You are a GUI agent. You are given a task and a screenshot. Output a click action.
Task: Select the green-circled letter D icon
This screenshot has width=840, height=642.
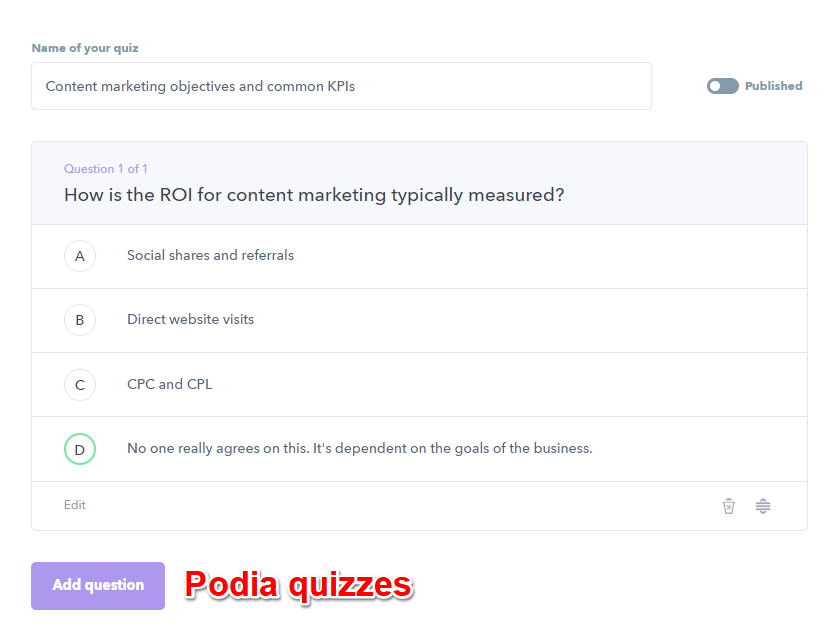(80, 449)
